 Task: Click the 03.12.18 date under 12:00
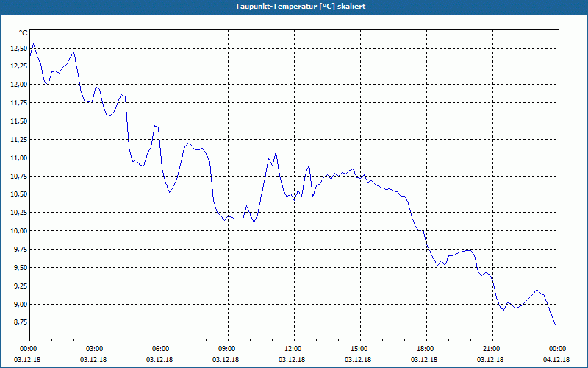pos(291,360)
